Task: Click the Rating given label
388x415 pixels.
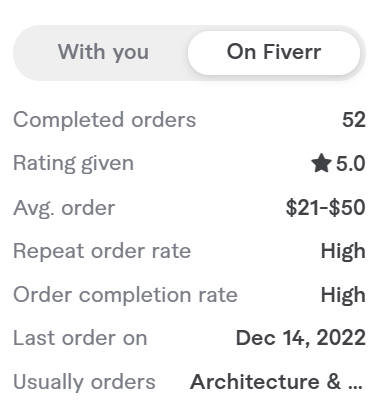Action: pyautogui.click(x=73, y=164)
